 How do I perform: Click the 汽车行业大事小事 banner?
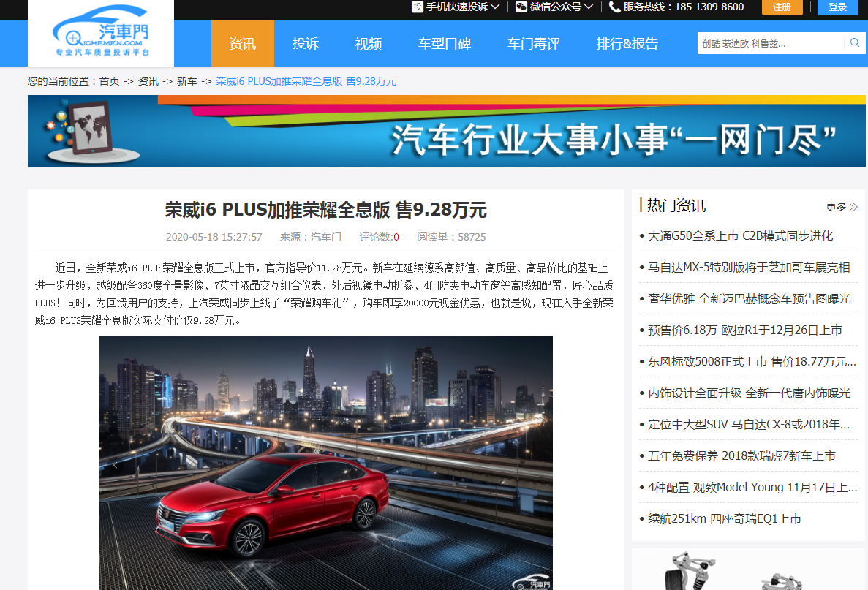tap(446, 131)
